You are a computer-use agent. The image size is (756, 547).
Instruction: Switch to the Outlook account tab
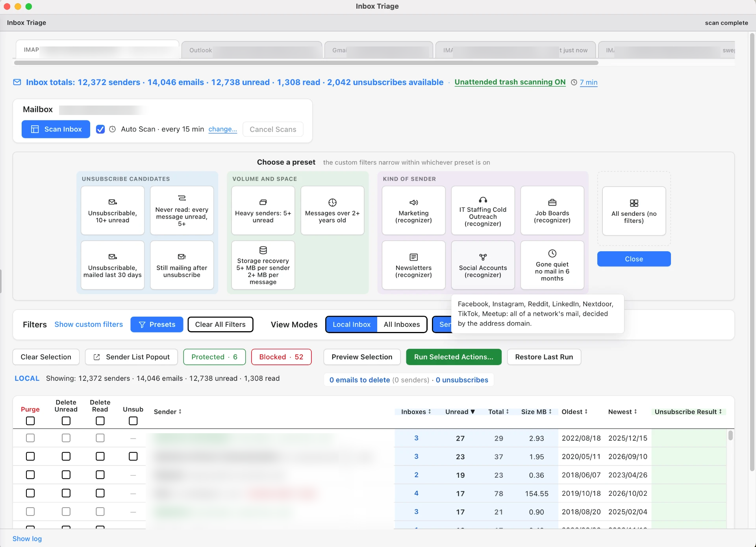tap(252, 50)
